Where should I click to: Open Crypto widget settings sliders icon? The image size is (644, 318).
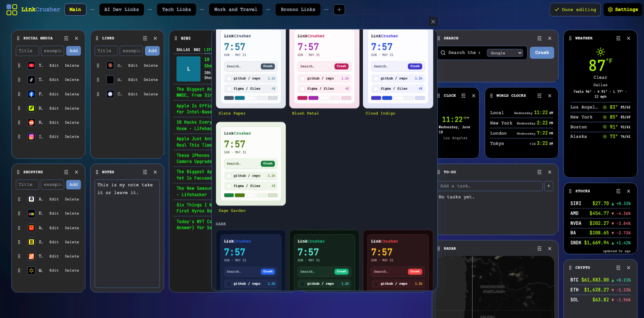pyautogui.click(x=618, y=267)
